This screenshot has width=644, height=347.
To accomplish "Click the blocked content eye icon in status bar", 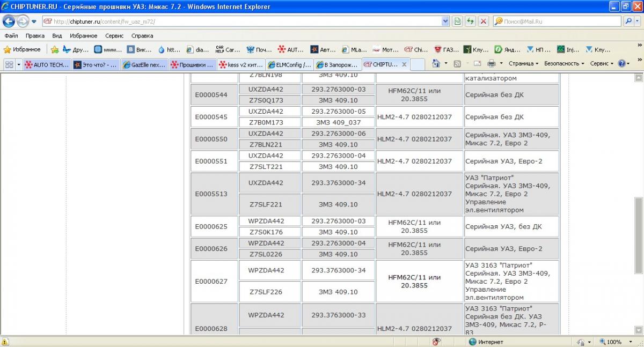I will click(x=436, y=342).
